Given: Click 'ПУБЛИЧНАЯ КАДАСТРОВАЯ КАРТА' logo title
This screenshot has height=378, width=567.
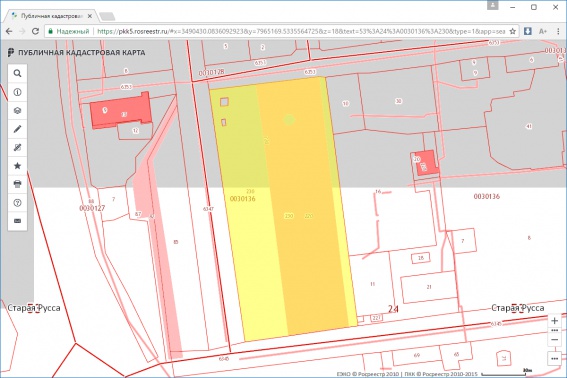Looking at the screenshot, I should (76, 53).
